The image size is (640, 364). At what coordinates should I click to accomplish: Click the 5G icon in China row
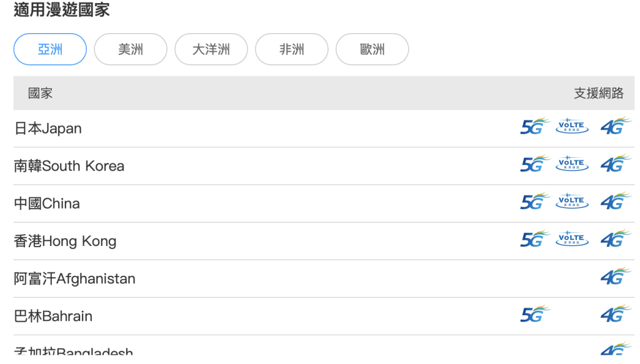click(534, 202)
